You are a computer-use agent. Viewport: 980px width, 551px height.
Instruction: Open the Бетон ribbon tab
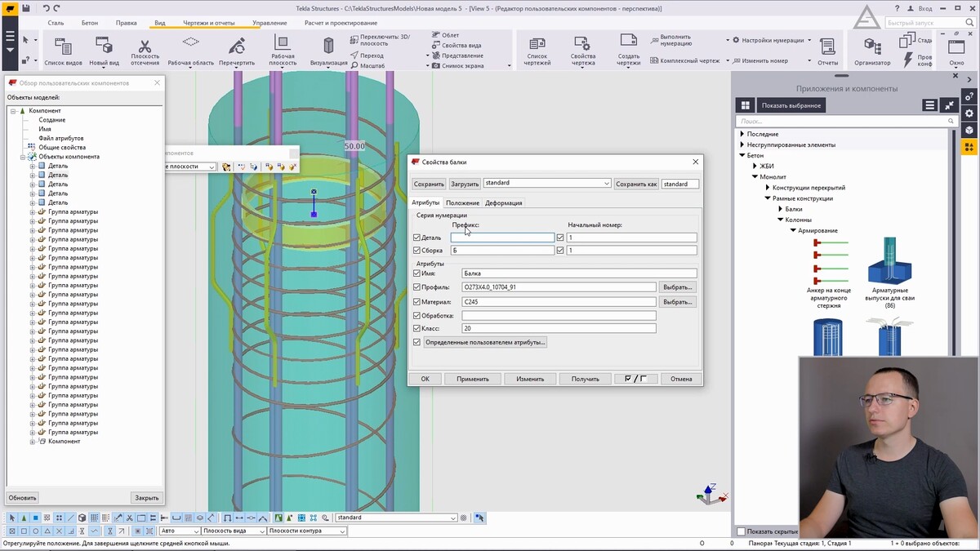pos(90,23)
